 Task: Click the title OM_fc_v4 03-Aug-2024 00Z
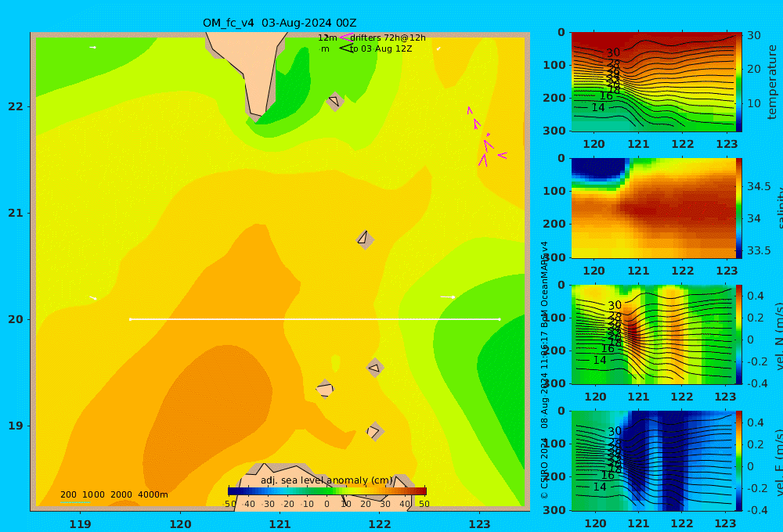point(280,23)
